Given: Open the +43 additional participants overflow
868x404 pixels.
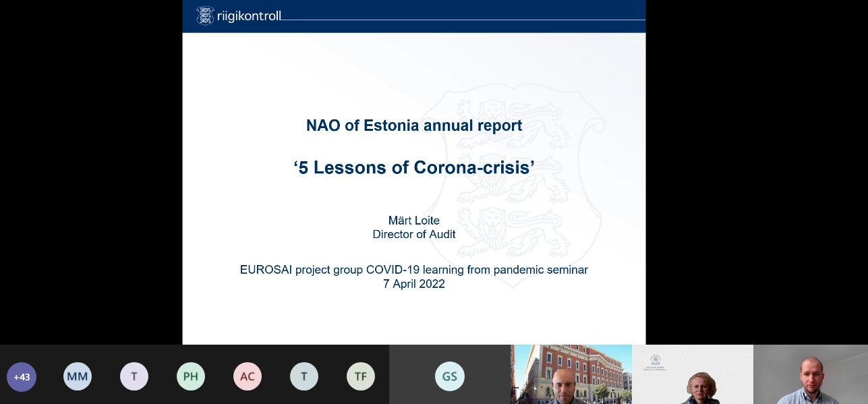Looking at the screenshot, I should (x=22, y=376).
